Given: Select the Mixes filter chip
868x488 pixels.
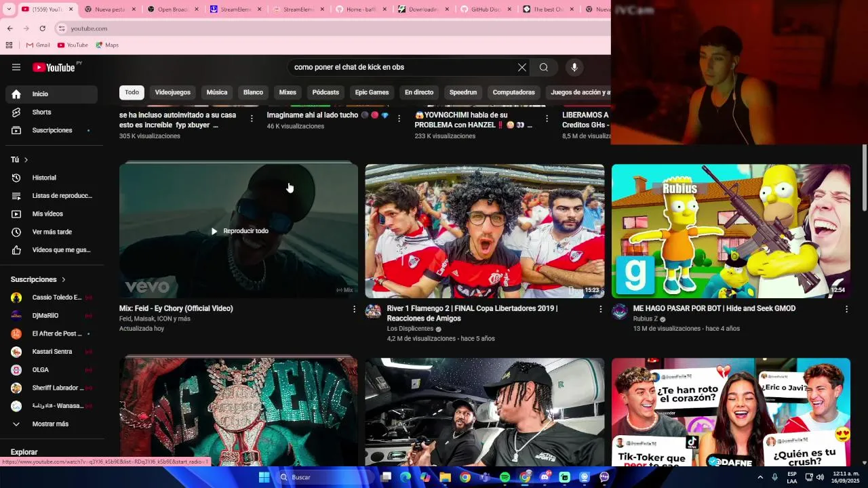Looking at the screenshot, I should [288, 92].
